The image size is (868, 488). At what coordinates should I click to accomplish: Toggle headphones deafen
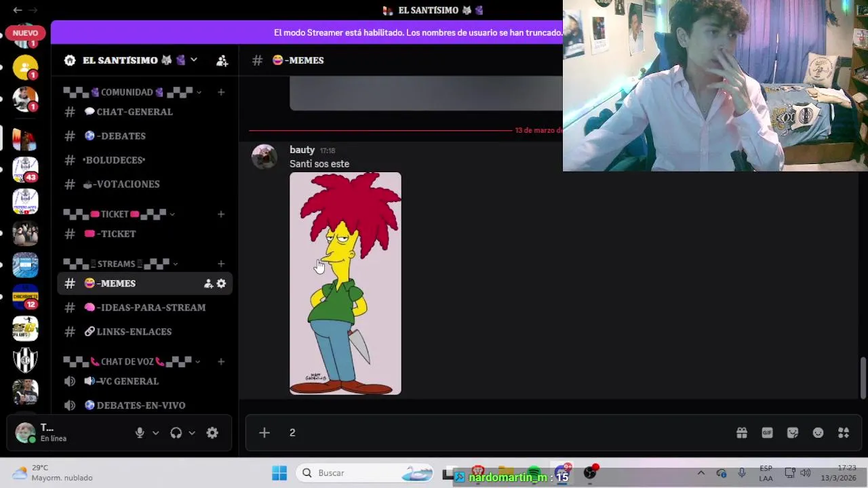click(176, 432)
